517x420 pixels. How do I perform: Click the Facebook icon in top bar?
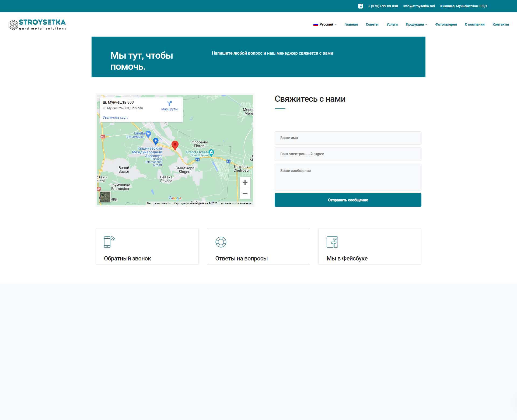coord(360,6)
